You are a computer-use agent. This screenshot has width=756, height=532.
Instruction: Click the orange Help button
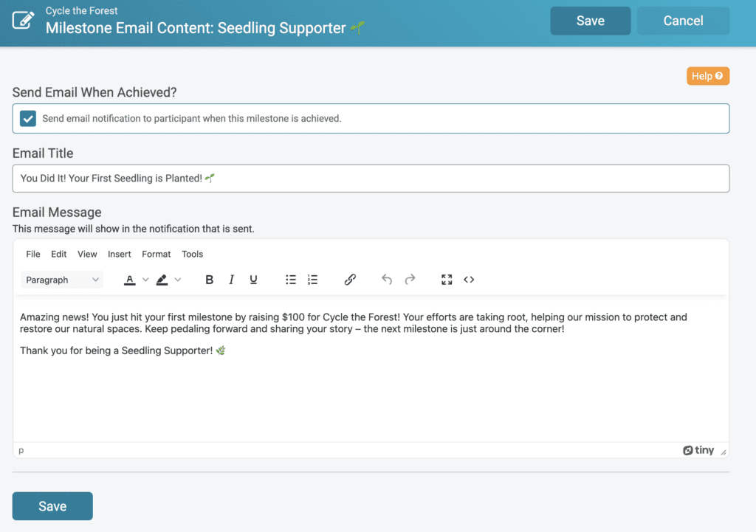point(707,76)
